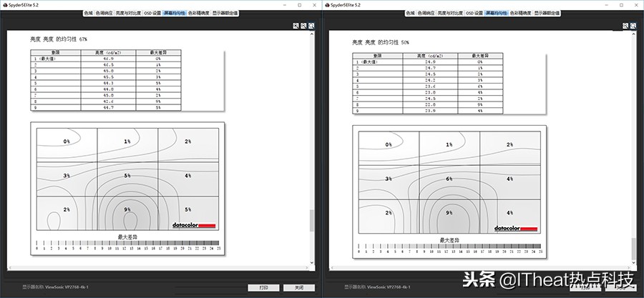Click the SpyderSElite app icon in left title bar
This screenshot has height=298, width=644.
(x=4, y=5)
